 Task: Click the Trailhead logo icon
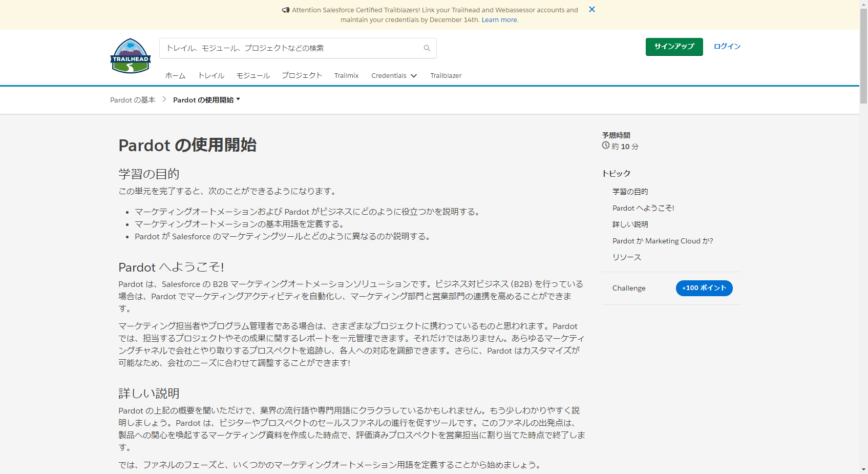coord(131,56)
